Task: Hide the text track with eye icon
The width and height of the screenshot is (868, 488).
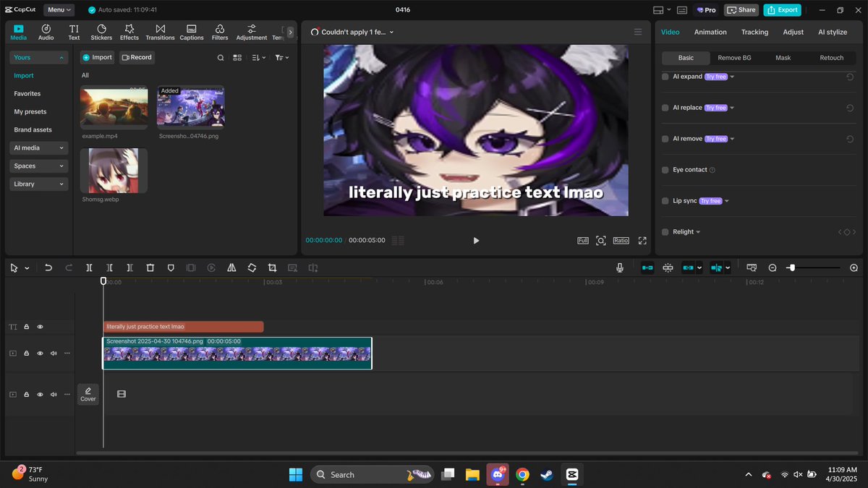Action: click(40, 327)
